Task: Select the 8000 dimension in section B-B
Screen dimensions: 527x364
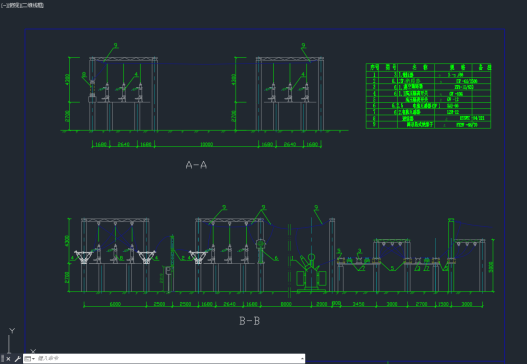Action: (286, 304)
